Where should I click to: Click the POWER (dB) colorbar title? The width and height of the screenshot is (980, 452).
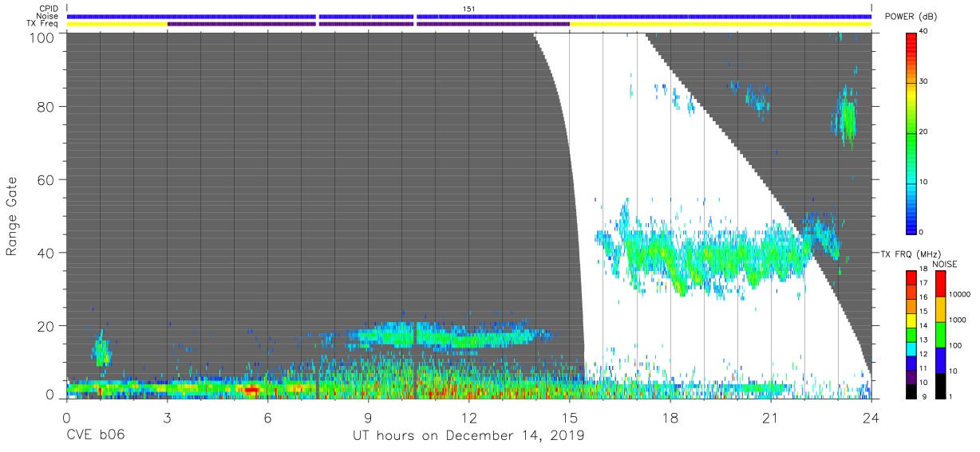tap(911, 16)
